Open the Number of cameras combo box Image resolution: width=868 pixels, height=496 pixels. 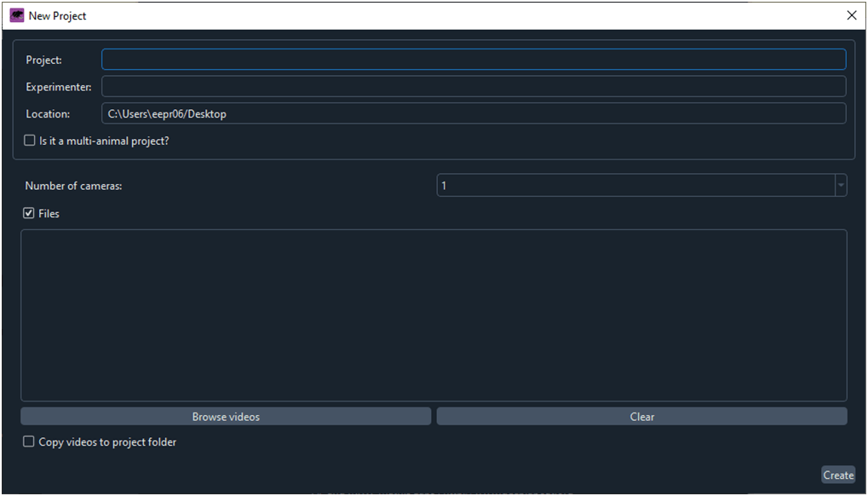click(x=635, y=186)
